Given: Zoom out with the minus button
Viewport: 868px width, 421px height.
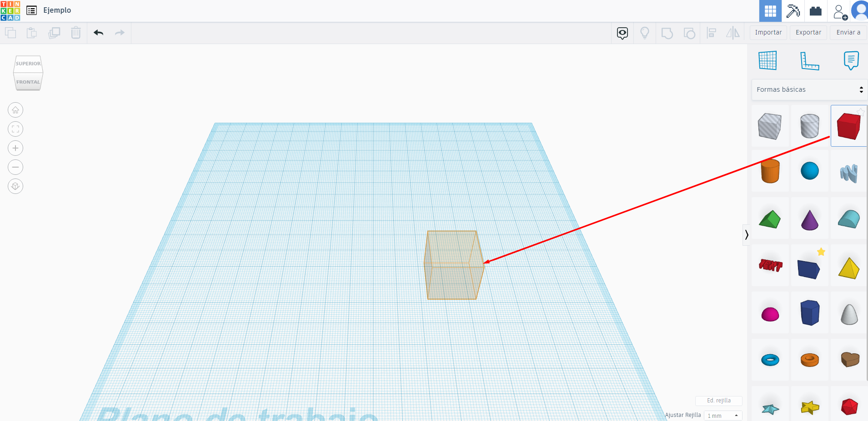Looking at the screenshot, I should coord(15,167).
